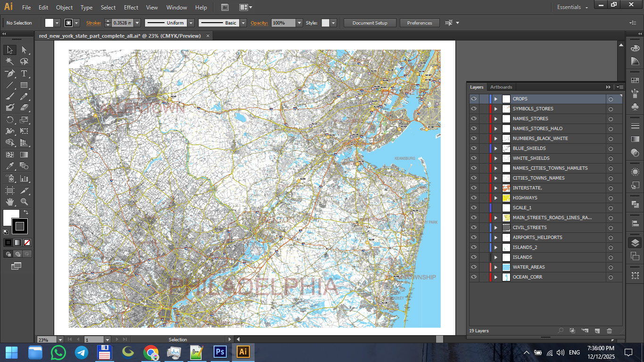Open the Opacity dropdown

(x=299, y=23)
